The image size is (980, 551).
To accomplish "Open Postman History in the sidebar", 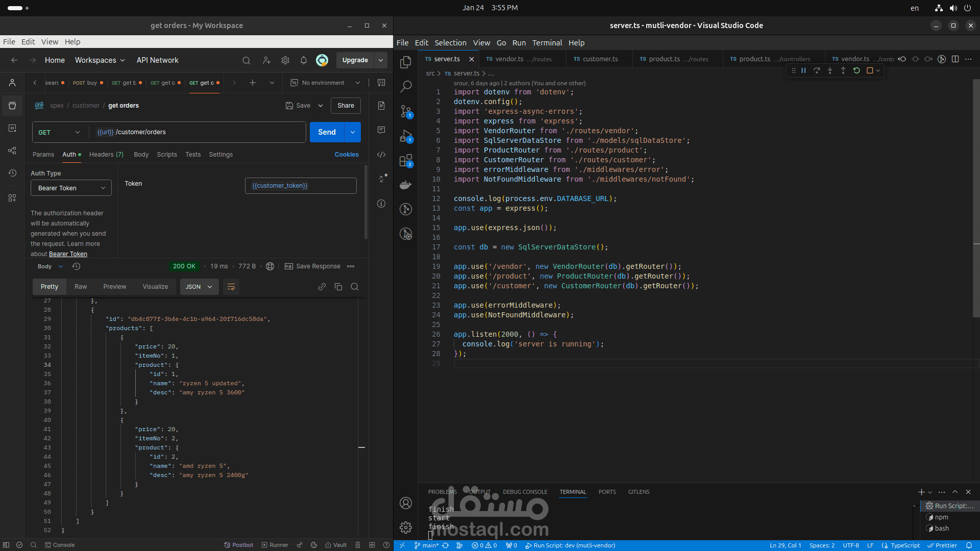I will pyautogui.click(x=12, y=173).
